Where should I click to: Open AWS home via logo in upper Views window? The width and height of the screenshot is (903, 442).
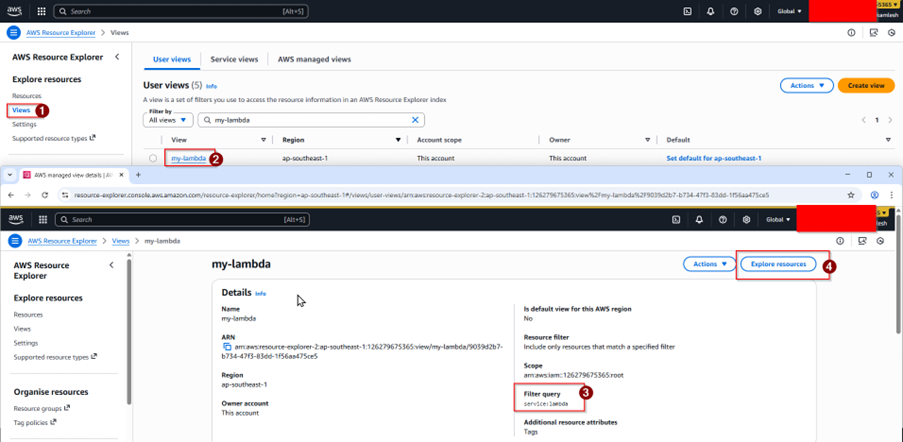pyautogui.click(x=14, y=10)
